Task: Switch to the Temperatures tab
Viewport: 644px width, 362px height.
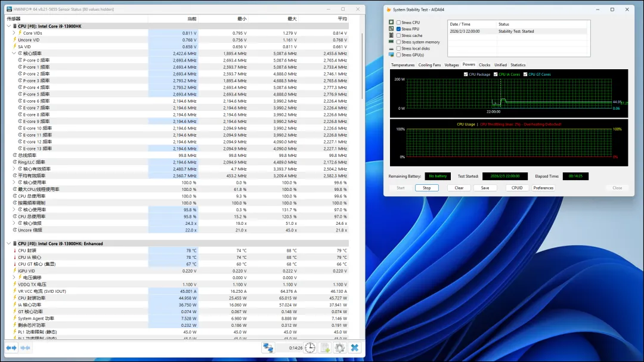Action: (402, 65)
